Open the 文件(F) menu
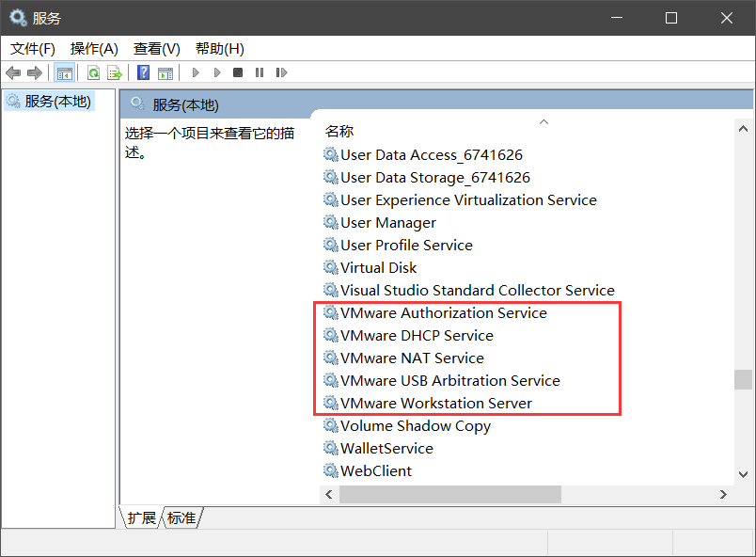 pyautogui.click(x=33, y=49)
